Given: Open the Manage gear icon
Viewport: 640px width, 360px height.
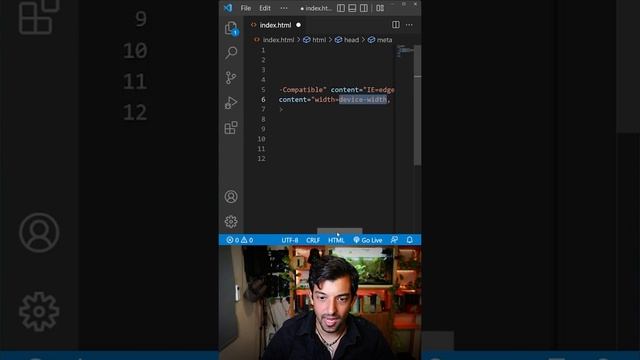Looking at the screenshot, I should pos(231,222).
